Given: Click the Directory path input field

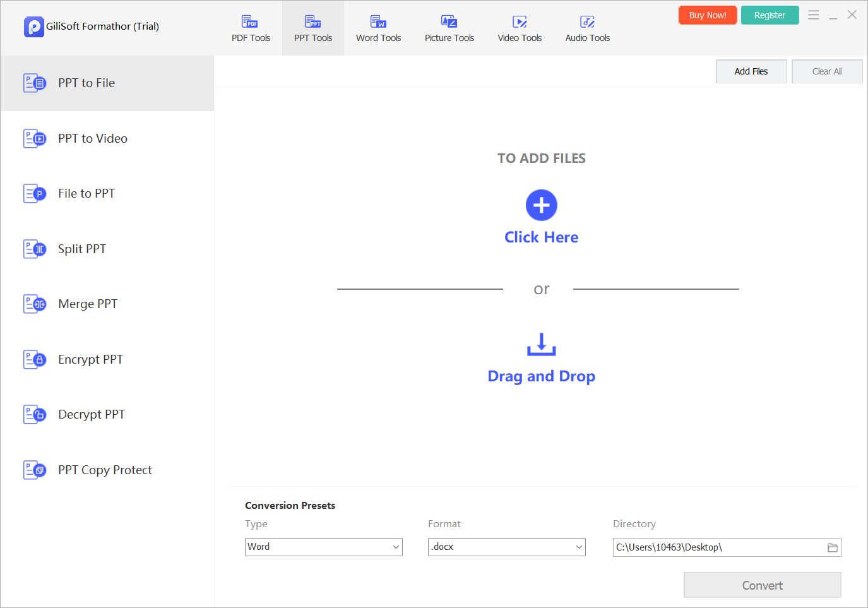Looking at the screenshot, I should click(x=727, y=547).
